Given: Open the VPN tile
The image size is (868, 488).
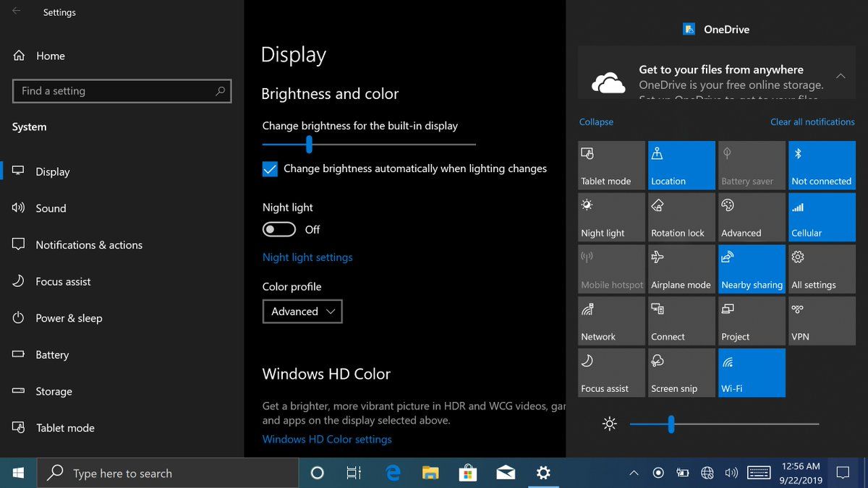Looking at the screenshot, I should coord(822,322).
